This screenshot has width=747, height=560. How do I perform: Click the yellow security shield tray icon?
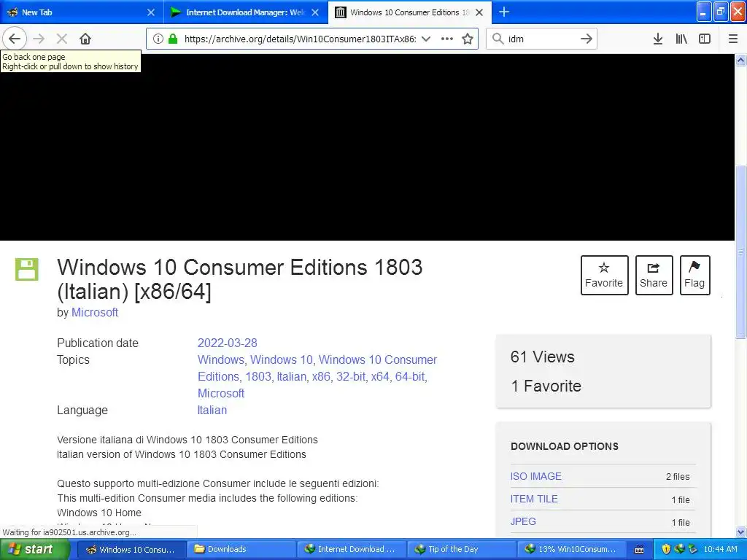667,549
